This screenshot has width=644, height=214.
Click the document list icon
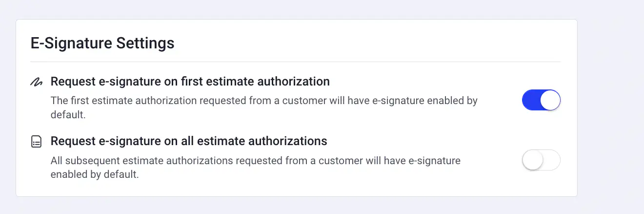coord(36,142)
